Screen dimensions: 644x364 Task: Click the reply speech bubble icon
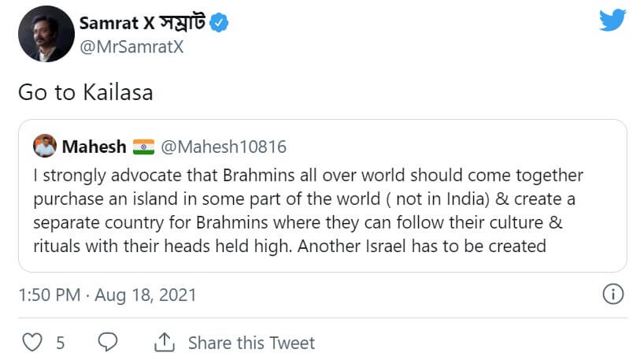tap(109, 343)
